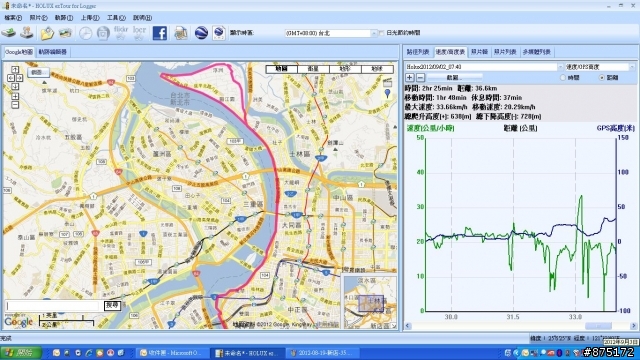The image size is (640, 360).
Task: Click the Facebook share icon
Action: coord(160,33)
